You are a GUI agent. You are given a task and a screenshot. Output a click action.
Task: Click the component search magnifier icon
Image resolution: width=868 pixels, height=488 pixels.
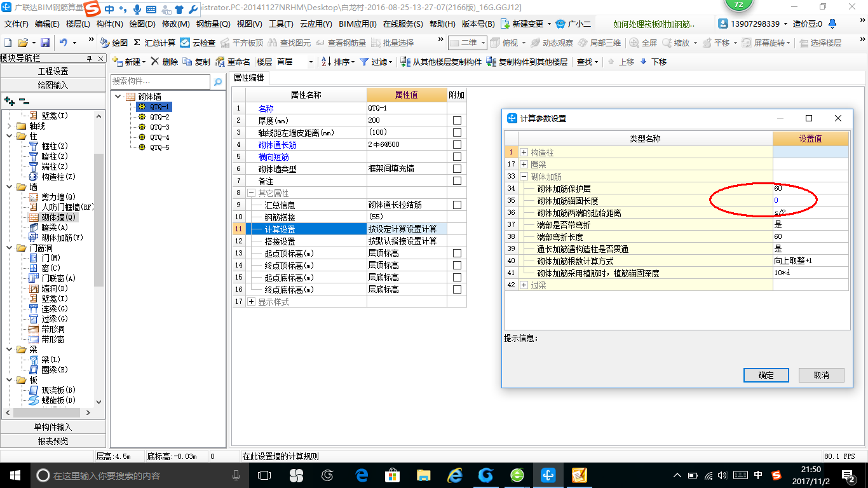[x=218, y=81]
